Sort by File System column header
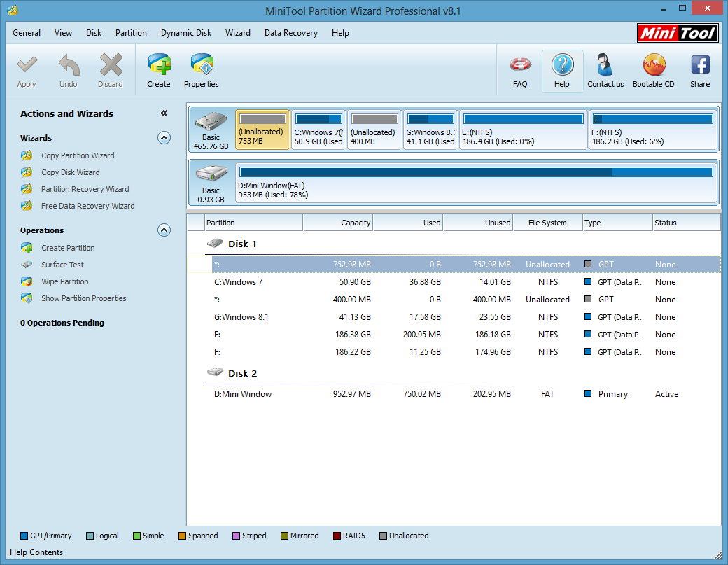 pyautogui.click(x=548, y=223)
